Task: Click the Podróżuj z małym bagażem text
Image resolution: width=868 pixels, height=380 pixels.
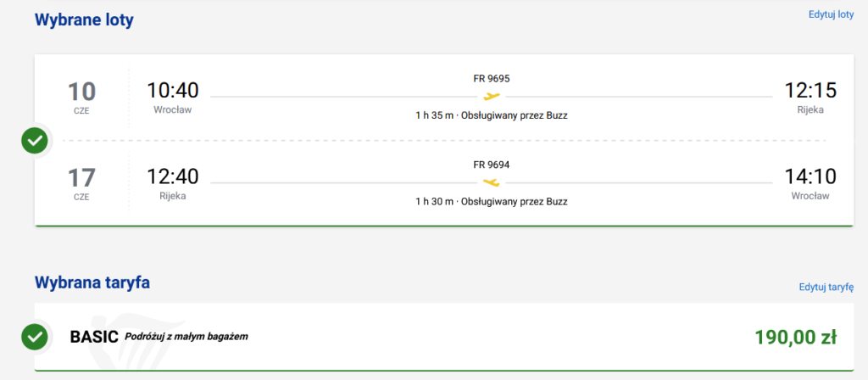Action: [186, 337]
